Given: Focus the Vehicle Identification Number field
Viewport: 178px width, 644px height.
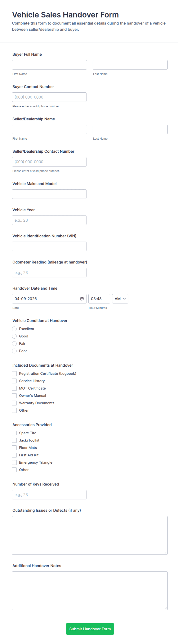Looking at the screenshot, I should click(49, 246).
